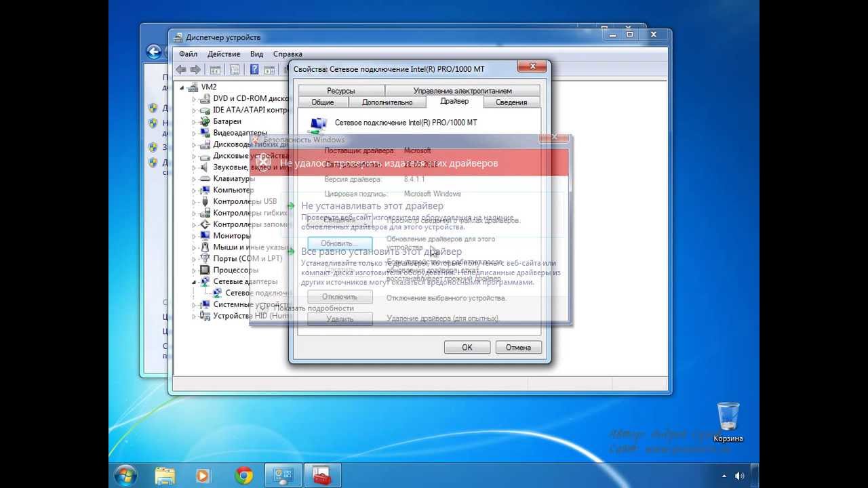The height and width of the screenshot is (488, 868).
Task: Collapse the VM2 root node
Action: pyautogui.click(x=182, y=87)
